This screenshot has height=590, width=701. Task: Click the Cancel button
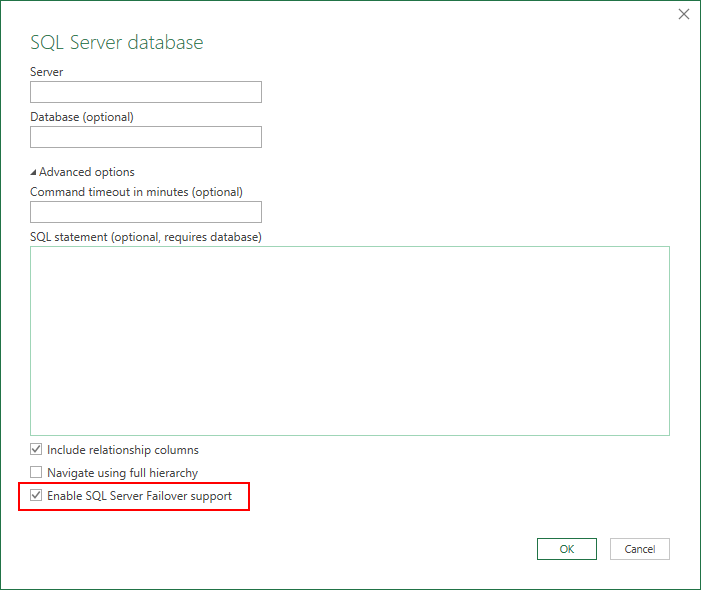(x=640, y=549)
